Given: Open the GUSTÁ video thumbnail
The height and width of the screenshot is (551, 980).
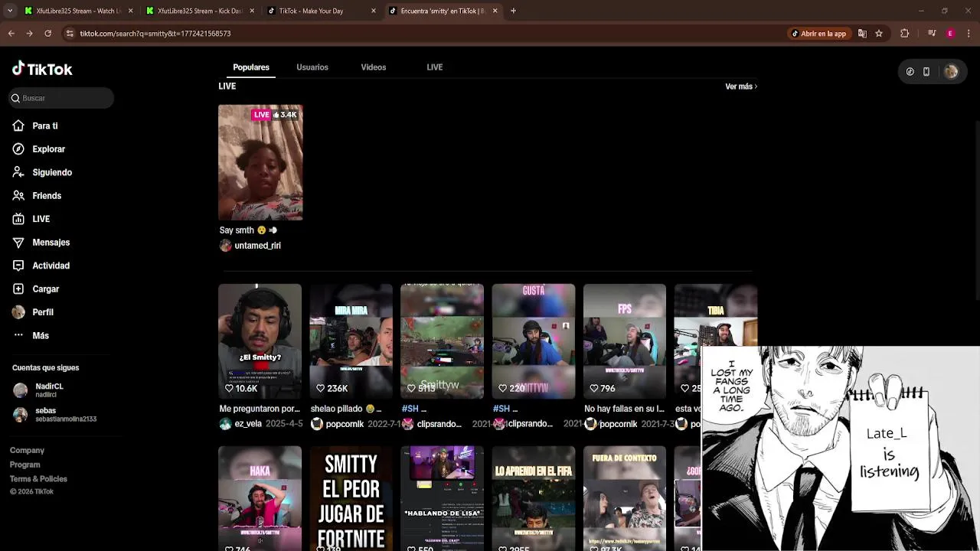Looking at the screenshot, I should [534, 341].
